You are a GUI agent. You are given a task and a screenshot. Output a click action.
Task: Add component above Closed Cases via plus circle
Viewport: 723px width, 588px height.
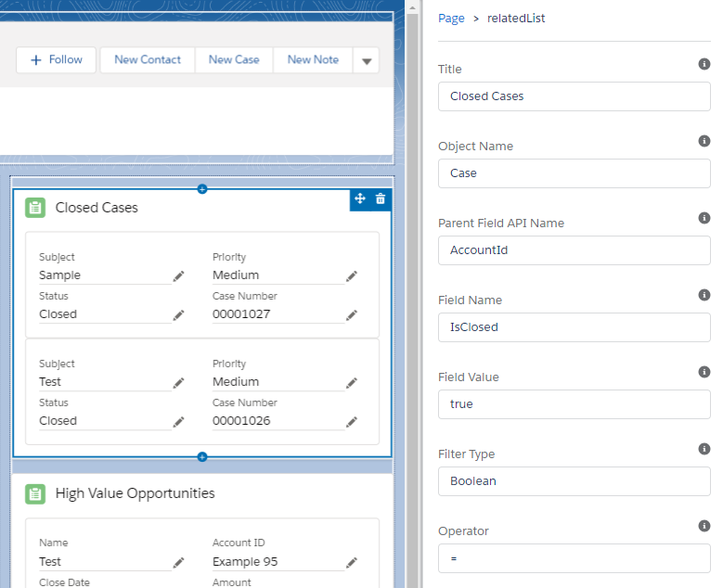202,189
